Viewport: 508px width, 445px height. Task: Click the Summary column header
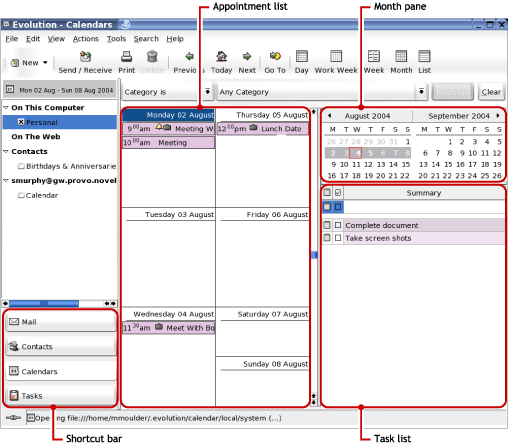(424, 193)
